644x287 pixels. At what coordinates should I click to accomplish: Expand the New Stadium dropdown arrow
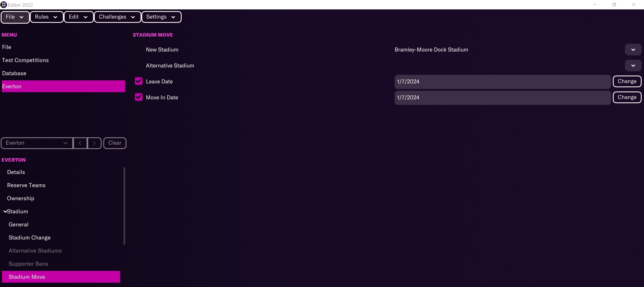click(633, 50)
